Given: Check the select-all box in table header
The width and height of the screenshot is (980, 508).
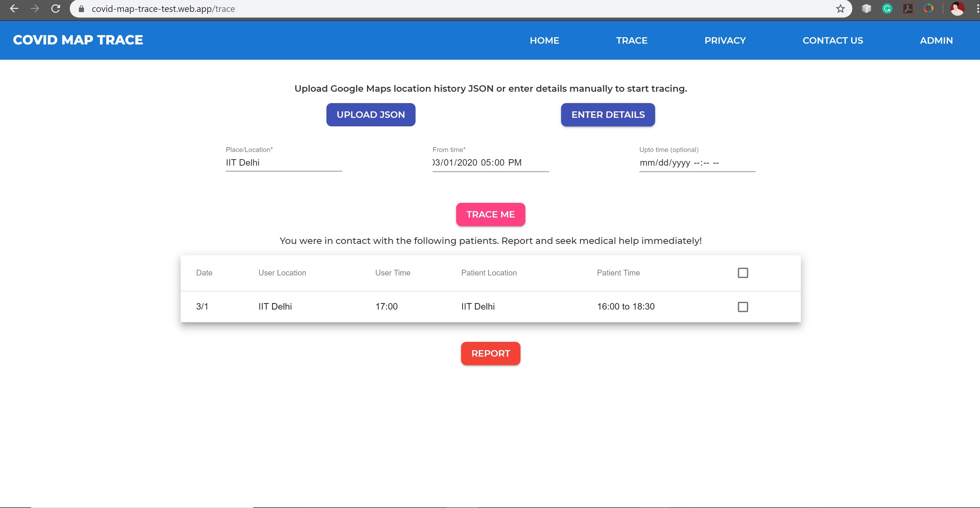Looking at the screenshot, I should click(x=742, y=273).
